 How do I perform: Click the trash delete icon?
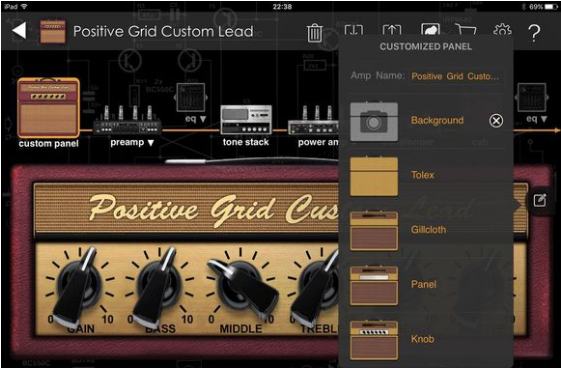(x=314, y=33)
